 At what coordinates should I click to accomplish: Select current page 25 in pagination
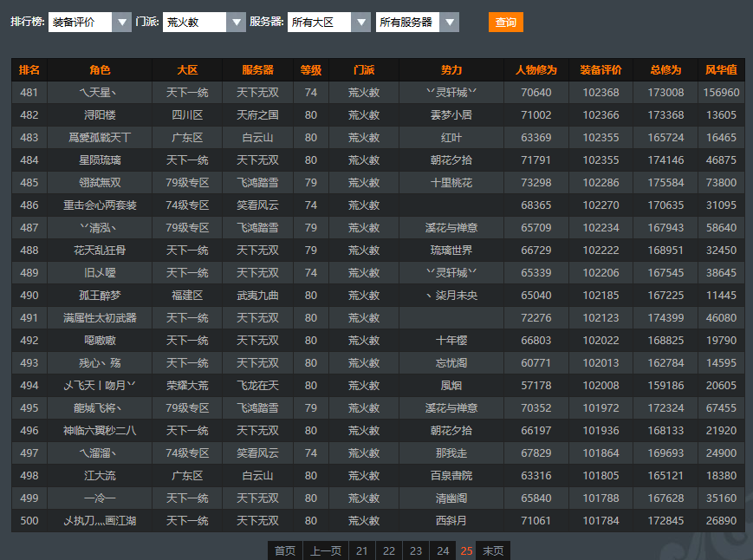pyautogui.click(x=466, y=550)
